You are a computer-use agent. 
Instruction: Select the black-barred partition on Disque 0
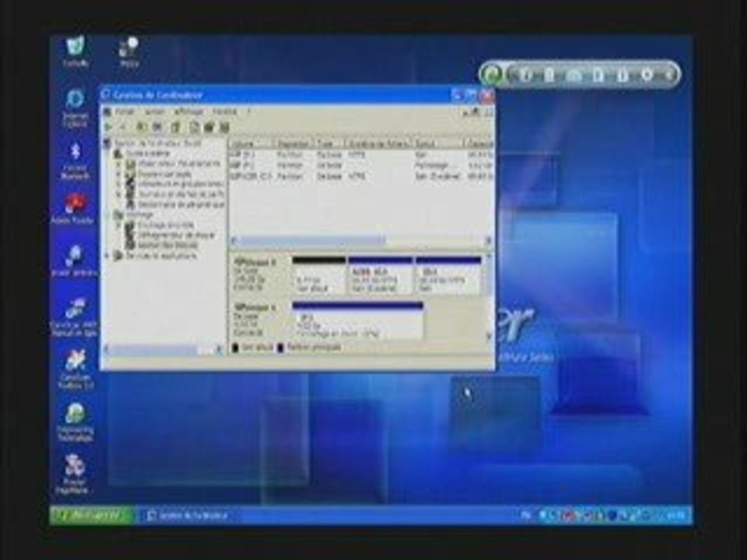click(319, 275)
